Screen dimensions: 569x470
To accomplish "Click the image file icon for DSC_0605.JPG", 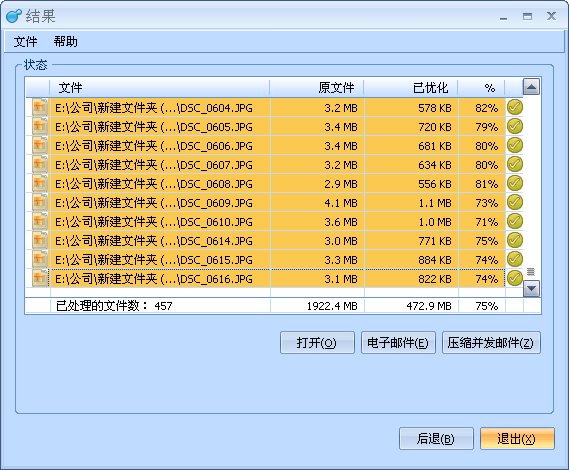I will 40,126.
